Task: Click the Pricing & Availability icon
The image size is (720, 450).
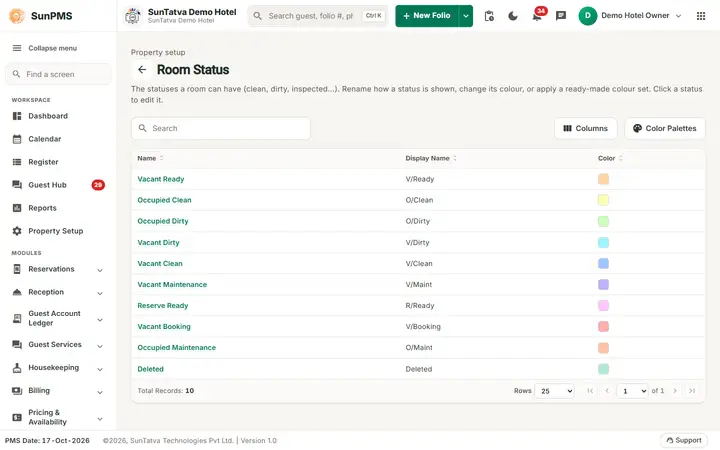Action: [x=17, y=417]
